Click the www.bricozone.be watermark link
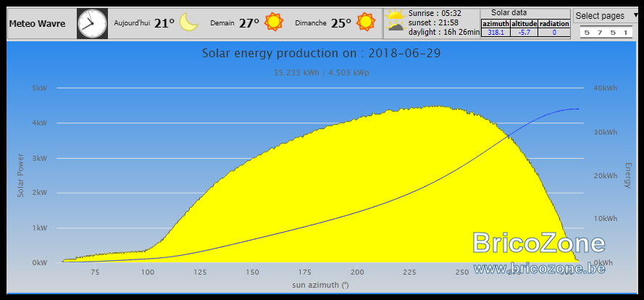The image size is (644, 300). click(539, 269)
